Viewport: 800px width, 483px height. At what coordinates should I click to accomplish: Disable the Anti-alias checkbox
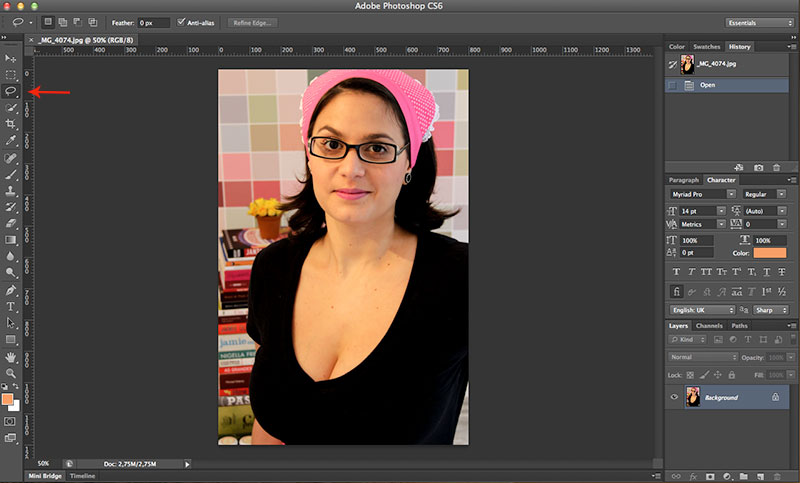point(181,22)
